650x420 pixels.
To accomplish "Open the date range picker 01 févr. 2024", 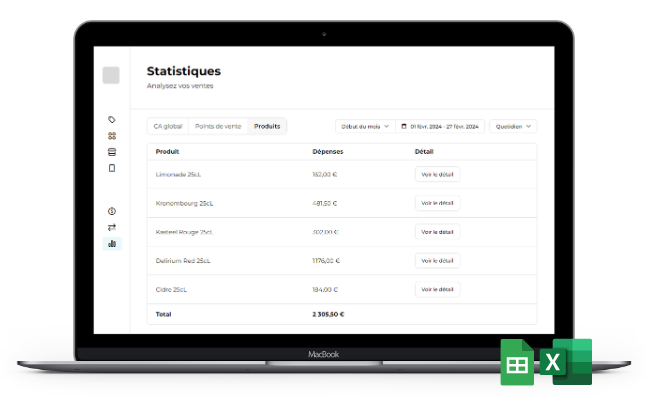I will 440,127.
